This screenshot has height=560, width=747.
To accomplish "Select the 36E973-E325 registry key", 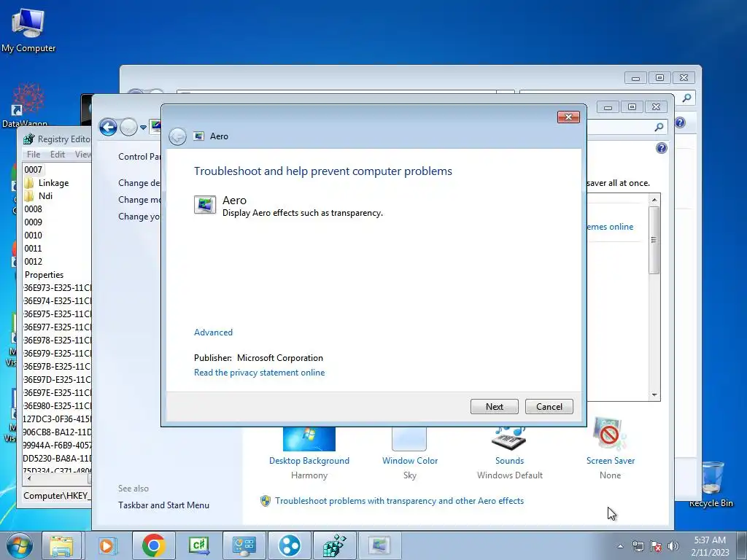I will click(x=57, y=287).
